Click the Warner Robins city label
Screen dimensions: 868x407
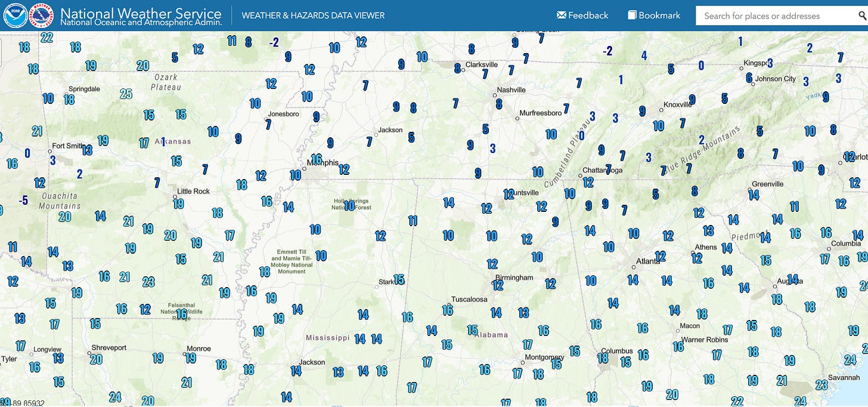coord(705,340)
